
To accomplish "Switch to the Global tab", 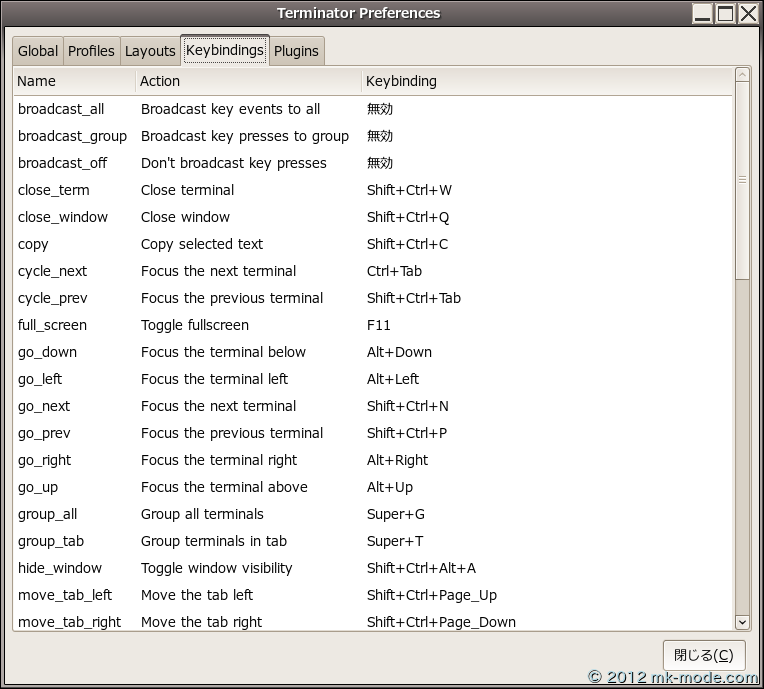I will (38, 51).
